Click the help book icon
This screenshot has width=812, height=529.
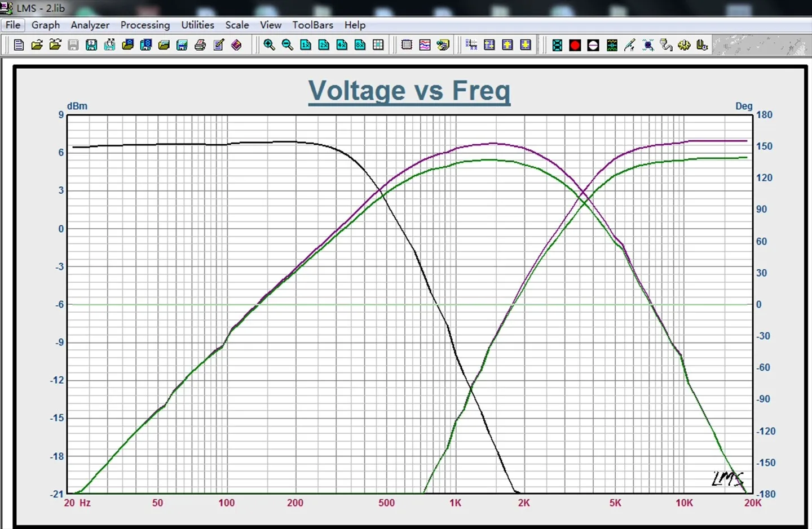tap(236, 45)
